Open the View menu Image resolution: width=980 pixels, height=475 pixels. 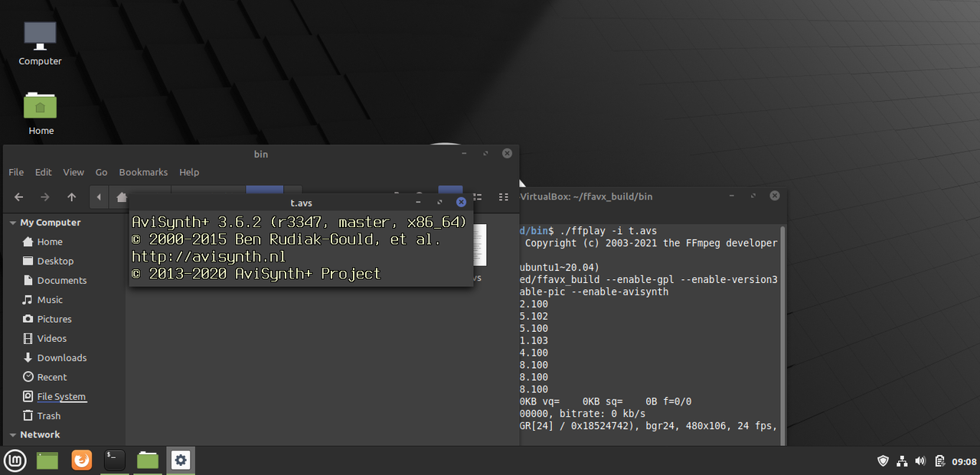click(x=73, y=172)
